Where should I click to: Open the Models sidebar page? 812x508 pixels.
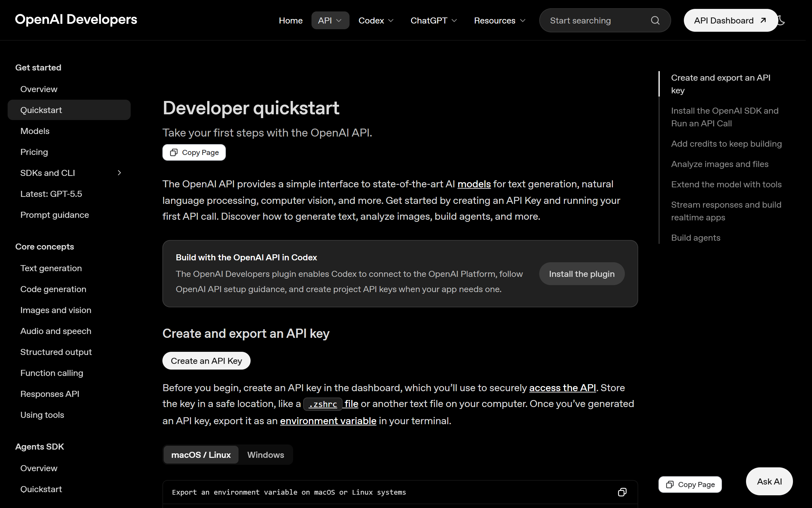point(69,131)
